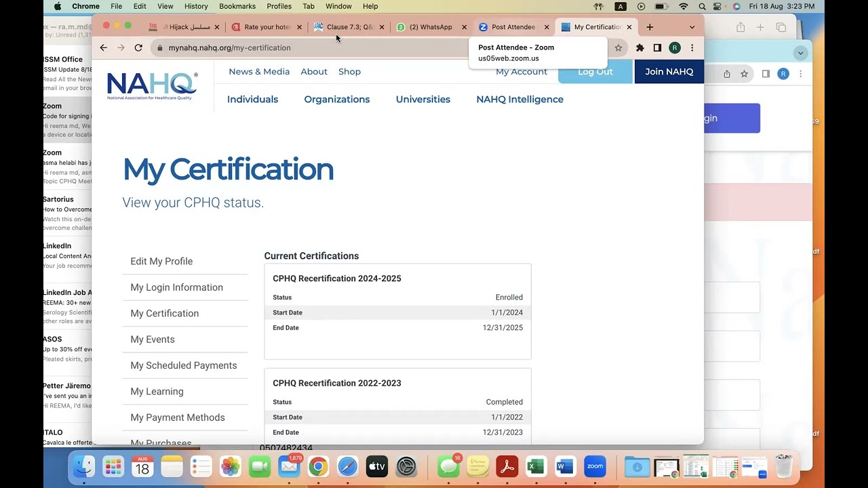The height and width of the screenshot is (488, 868).
Task: Open Mail from the dock
Action: 289,466
